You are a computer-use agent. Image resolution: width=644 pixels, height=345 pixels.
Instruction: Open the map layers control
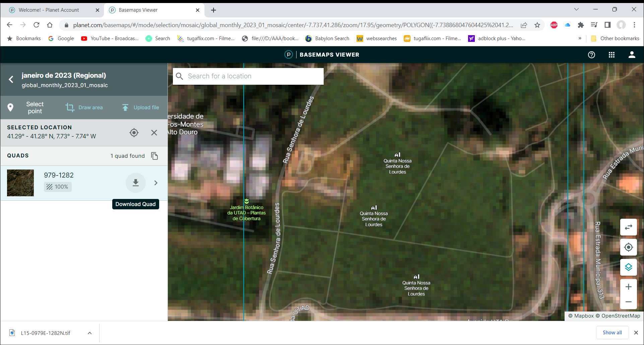(629, 267)
